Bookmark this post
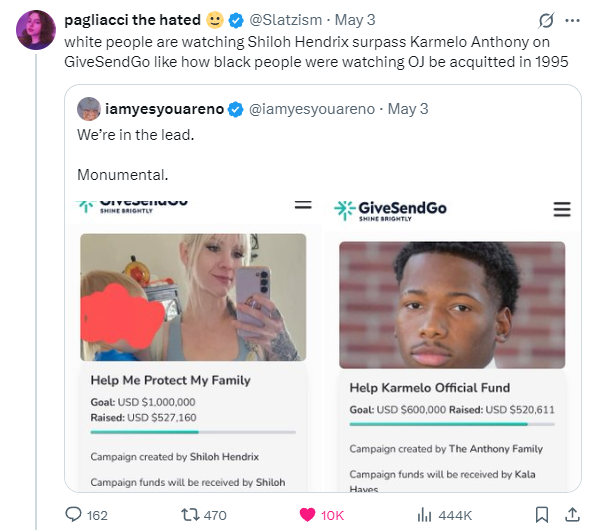The width and height of the screenshot is (592, 530). point(542,515)
